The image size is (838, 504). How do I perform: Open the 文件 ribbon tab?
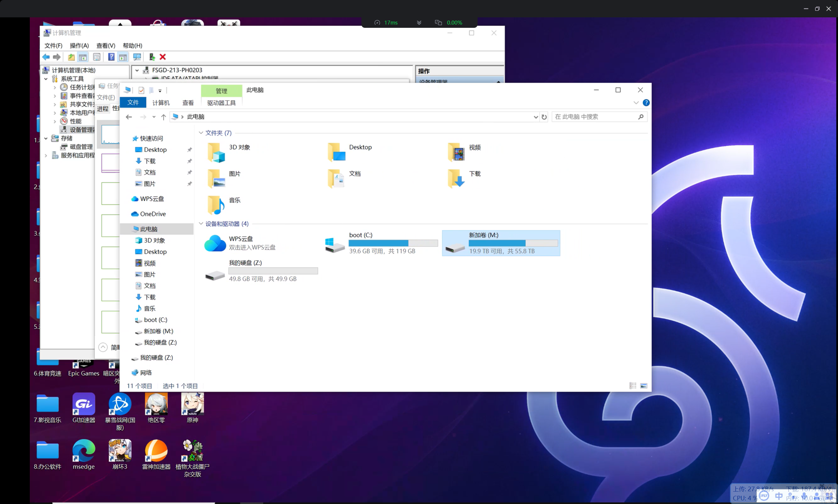[x=133, y=102]
